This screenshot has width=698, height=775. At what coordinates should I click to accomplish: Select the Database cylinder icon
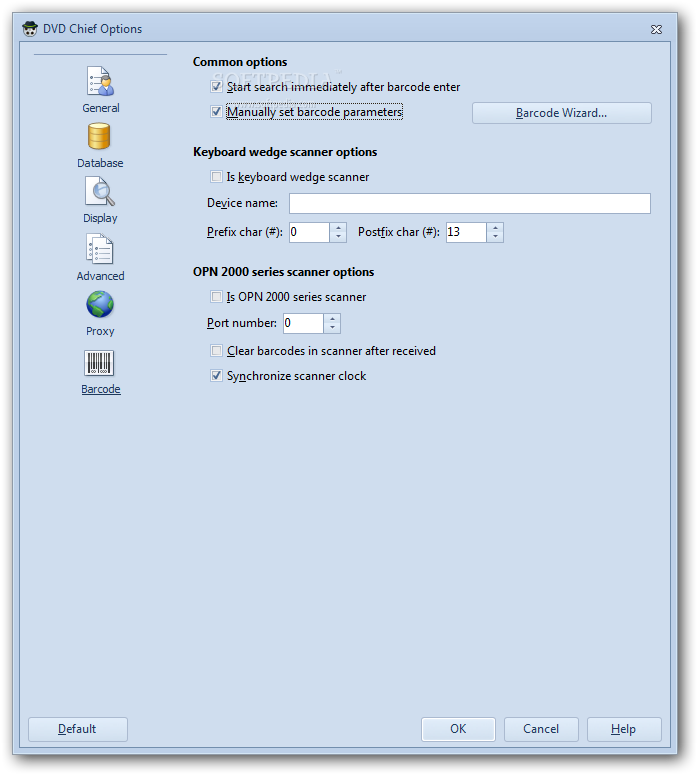(99, 136)
